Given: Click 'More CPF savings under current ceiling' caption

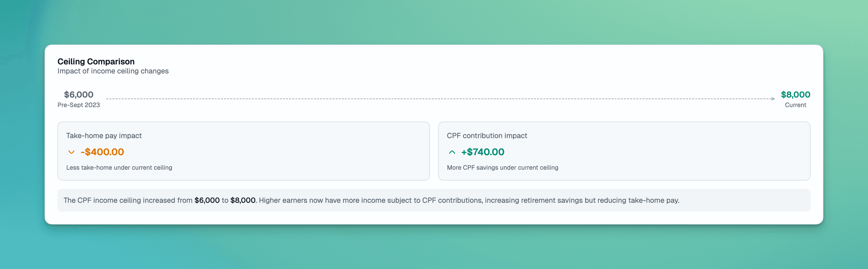Looking at the screenshot, I should (502, 168).
